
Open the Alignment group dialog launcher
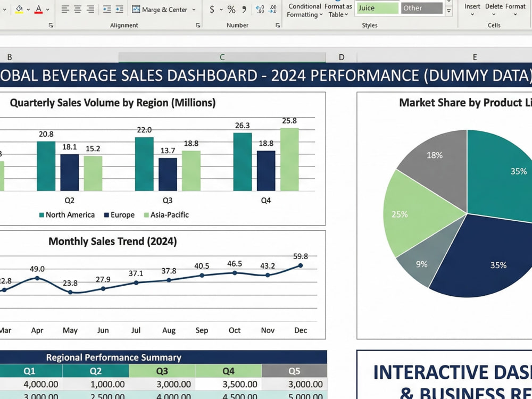pos(198,25)
